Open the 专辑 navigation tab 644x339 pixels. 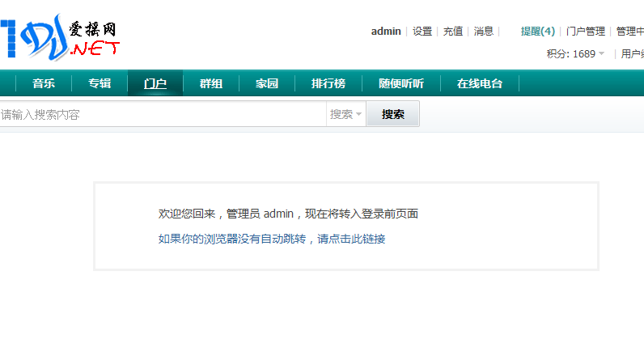point(100,83)
